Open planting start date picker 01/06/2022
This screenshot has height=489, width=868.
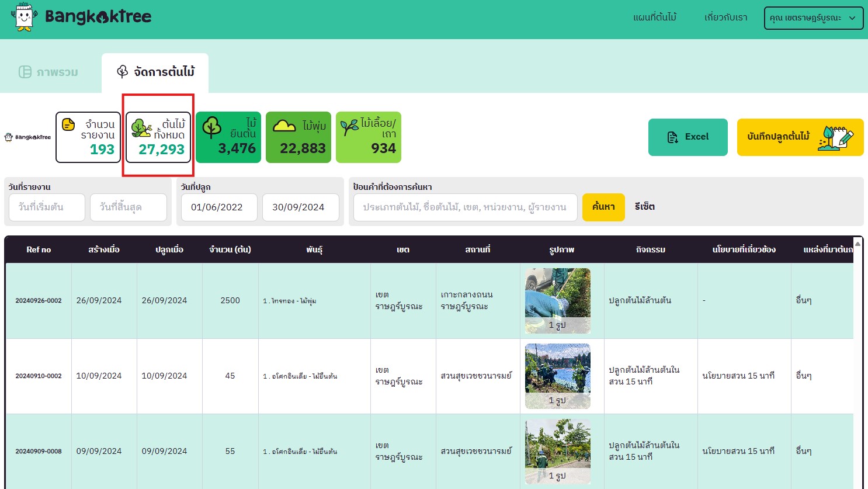(x=219, y=207)
